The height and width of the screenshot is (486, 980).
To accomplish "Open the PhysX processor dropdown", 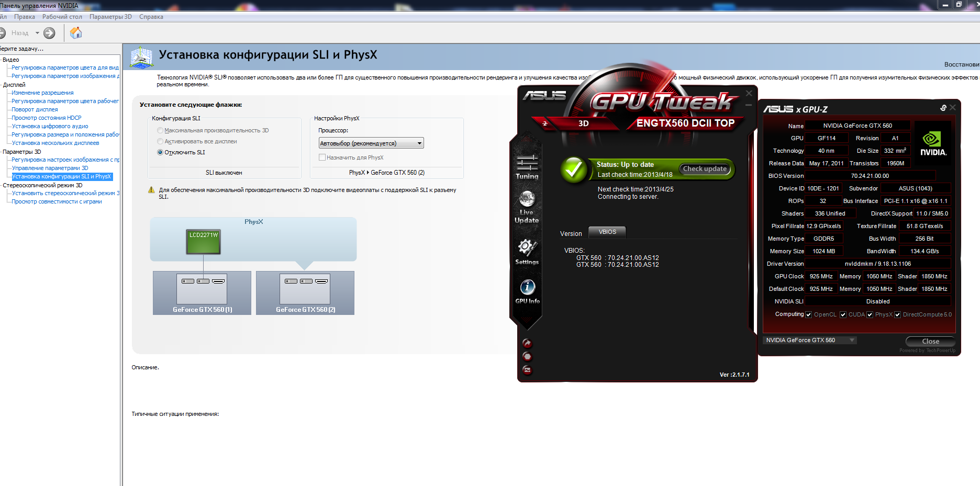I will click(371, 143).
